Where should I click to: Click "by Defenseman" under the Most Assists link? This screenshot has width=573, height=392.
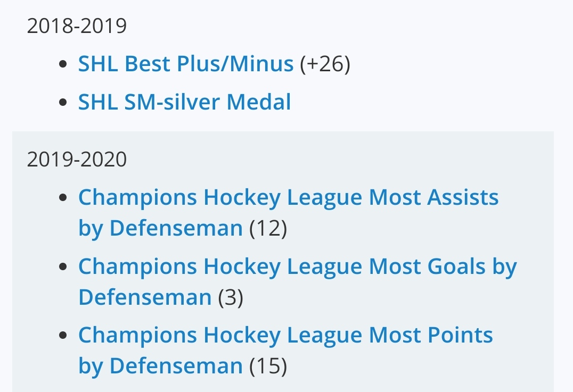160,228
